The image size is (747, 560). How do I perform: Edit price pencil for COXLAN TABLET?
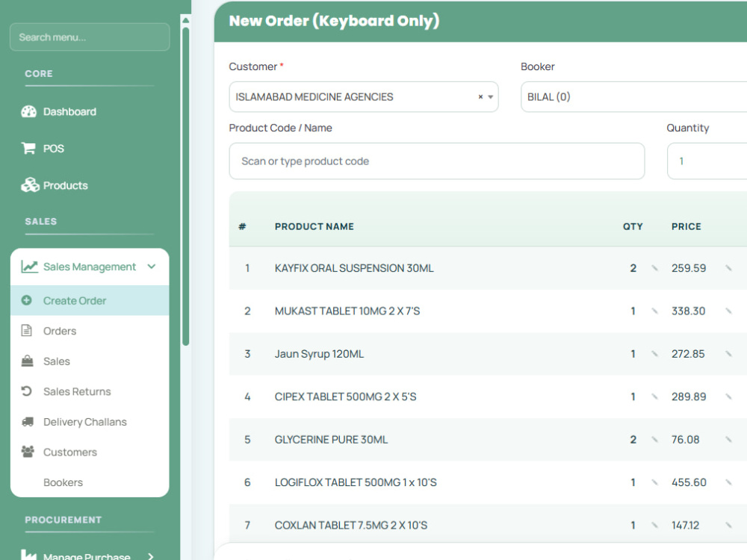pos(728,525)
